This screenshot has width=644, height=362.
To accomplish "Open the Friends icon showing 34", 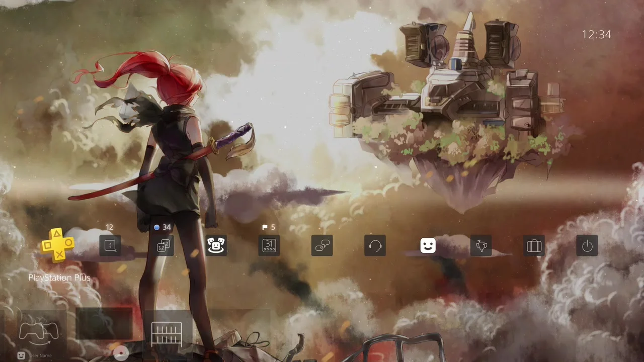I will coord(164,245).
